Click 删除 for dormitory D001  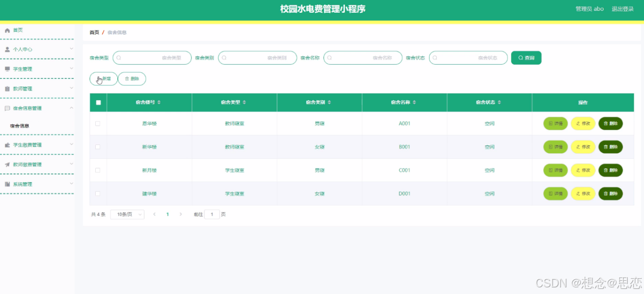pyautogui.click(x=610, y=194)
